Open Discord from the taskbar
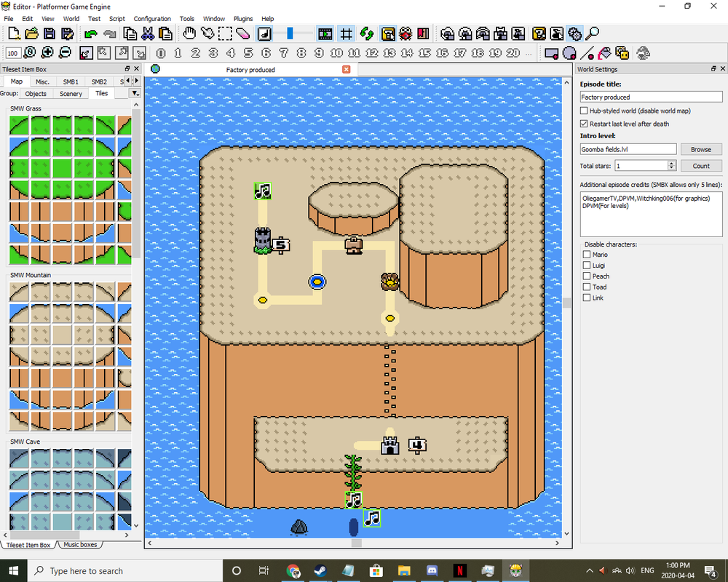 point(432,570)
